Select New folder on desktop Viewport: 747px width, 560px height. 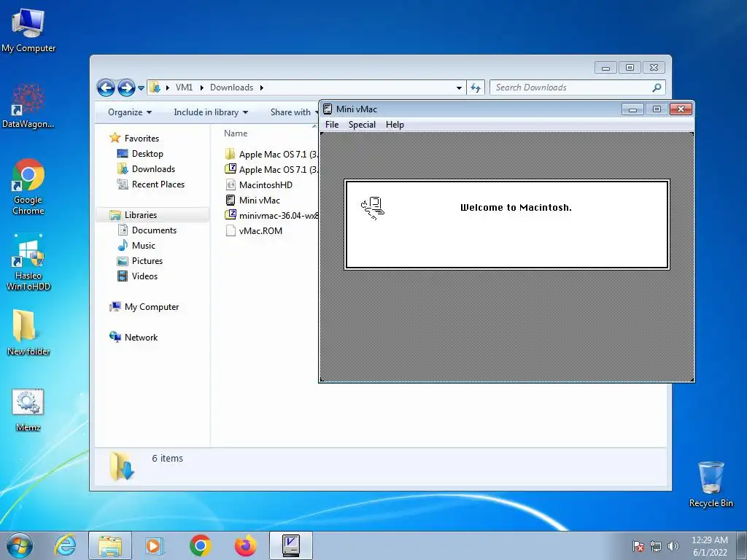click(28, 332)
